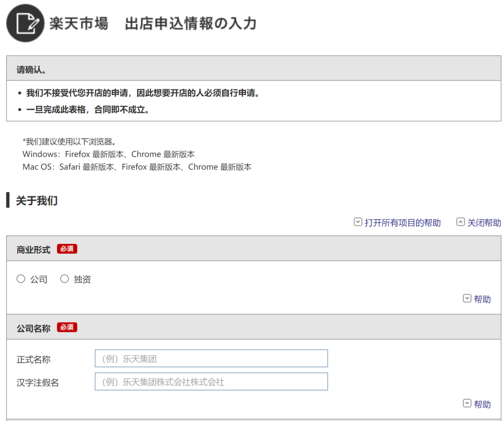Click the 楽天市場 page title text
The height and width of the screenshot is (421, 504).
pyautogui.click(x=79, y=23)
